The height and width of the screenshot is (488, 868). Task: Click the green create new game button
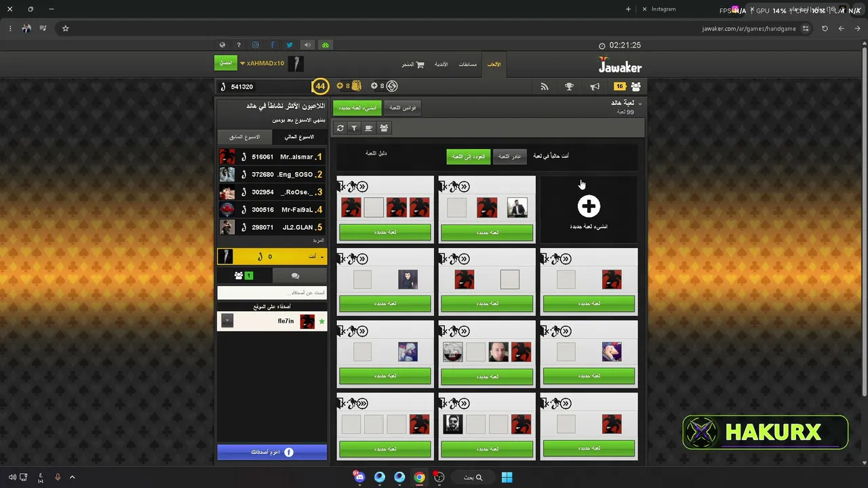(357, 108)
